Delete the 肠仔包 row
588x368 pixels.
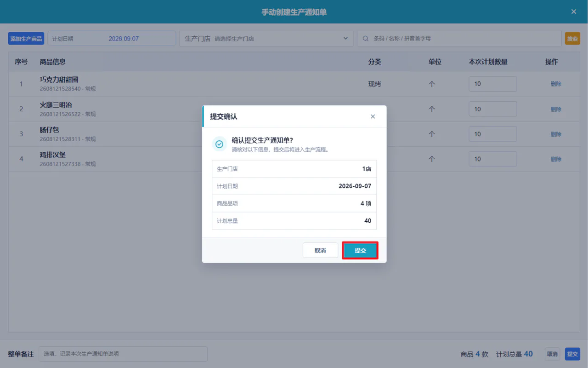click(x=556, y=134)
